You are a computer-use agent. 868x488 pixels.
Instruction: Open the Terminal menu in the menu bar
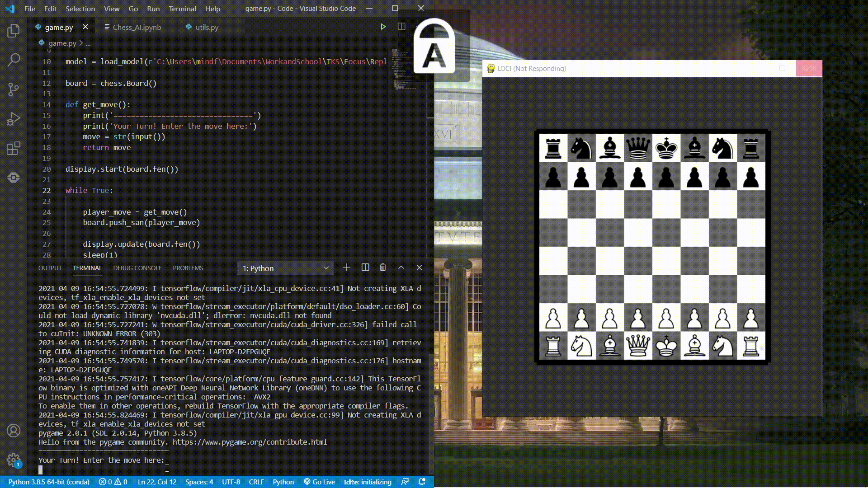click(x=182, y=9)
